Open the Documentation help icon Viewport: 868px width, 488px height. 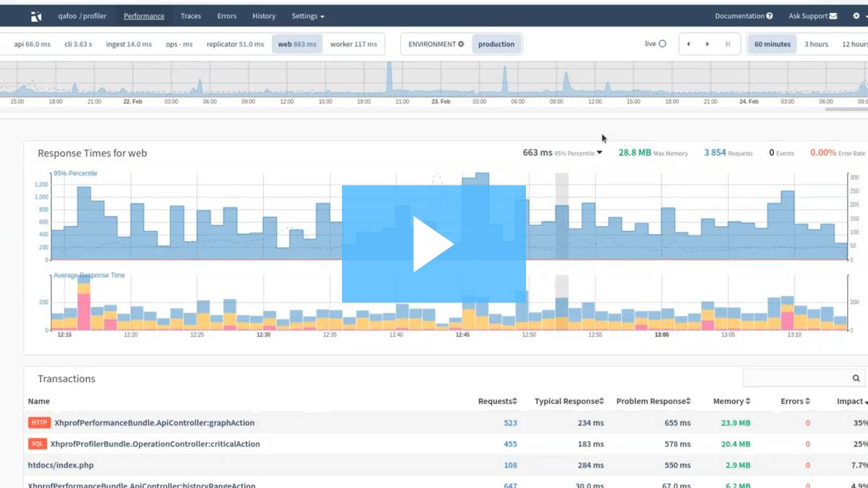[x=769, y=16]
